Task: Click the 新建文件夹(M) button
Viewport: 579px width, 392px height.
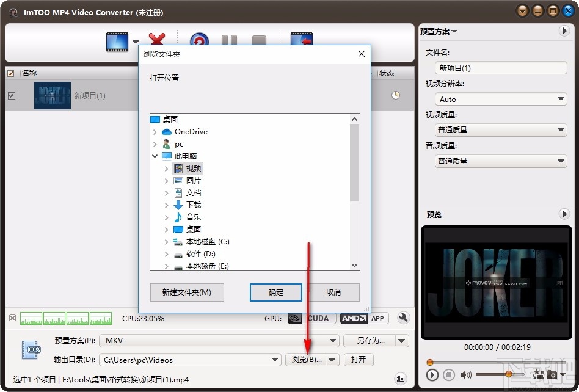Action: pyautogui.click(x=187, y=292)
